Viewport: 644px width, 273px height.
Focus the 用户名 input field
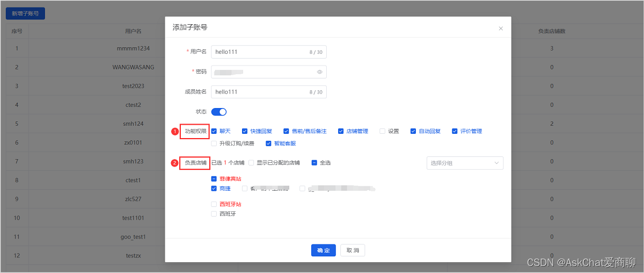[x=269, y=52]
